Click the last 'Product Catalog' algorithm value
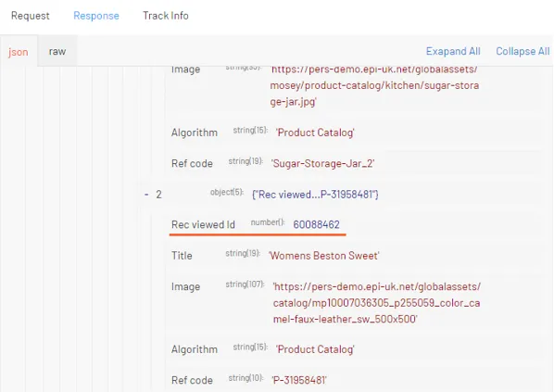This screenshot has height=392, width=554. click(315, 349)
